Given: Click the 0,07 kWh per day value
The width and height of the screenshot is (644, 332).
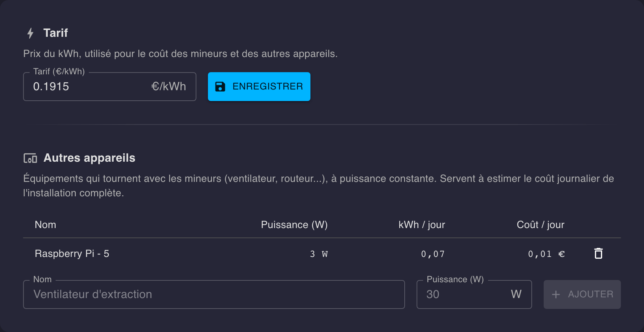Looking at the screenshot, I should 433,254.
